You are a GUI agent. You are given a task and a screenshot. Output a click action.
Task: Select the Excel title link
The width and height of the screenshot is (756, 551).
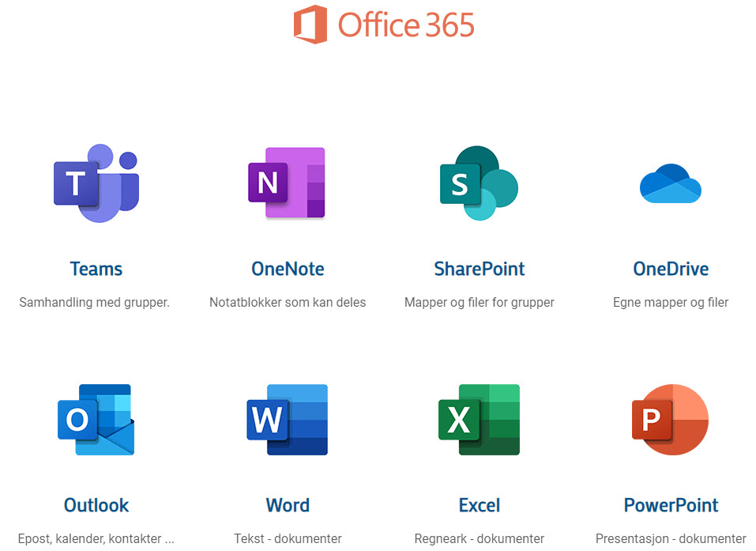point(479,505)
